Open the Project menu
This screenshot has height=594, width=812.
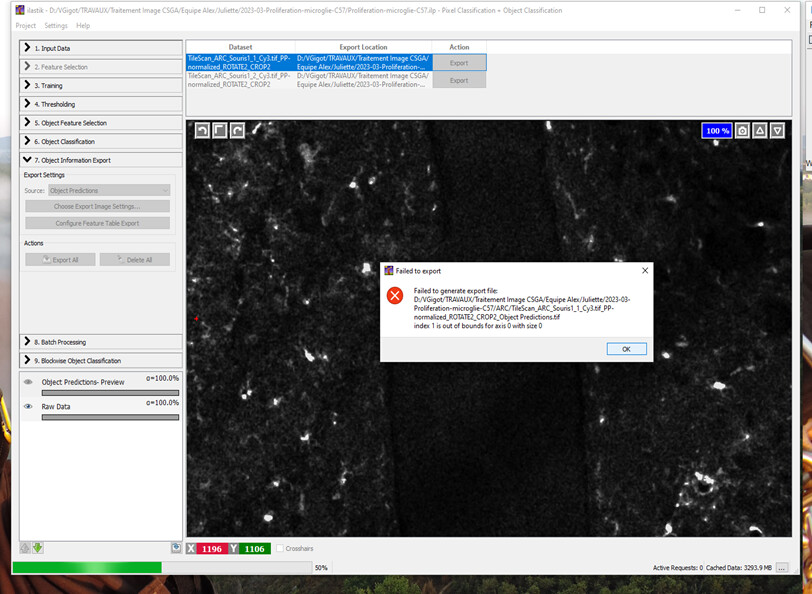point(25,25)
